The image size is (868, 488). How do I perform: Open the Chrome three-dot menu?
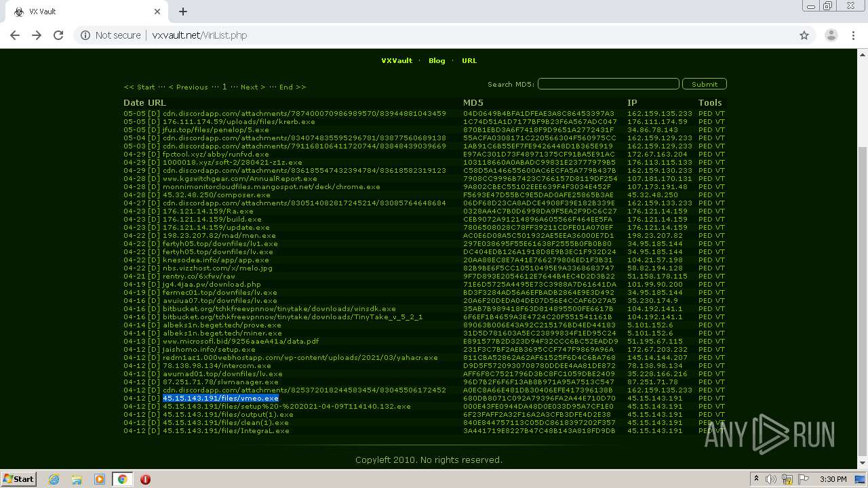click(854, 35)
